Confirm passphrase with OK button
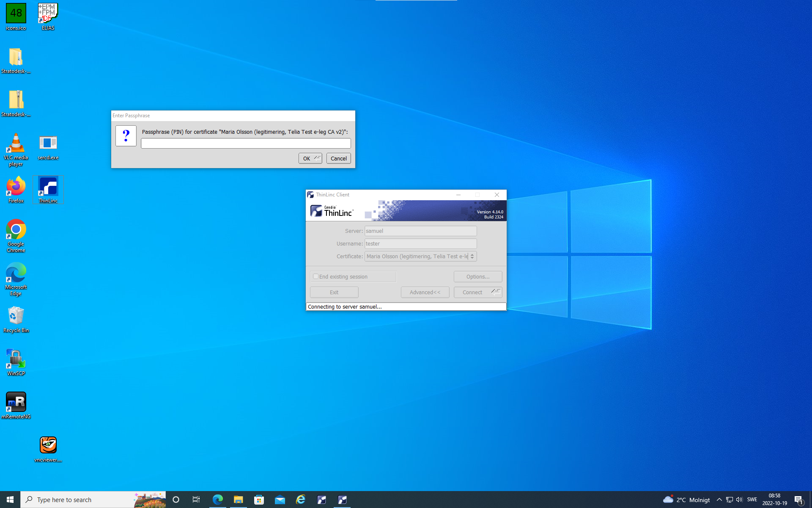Image resolution: width=812 pixels, height=508 pixels. click(310, 158)
